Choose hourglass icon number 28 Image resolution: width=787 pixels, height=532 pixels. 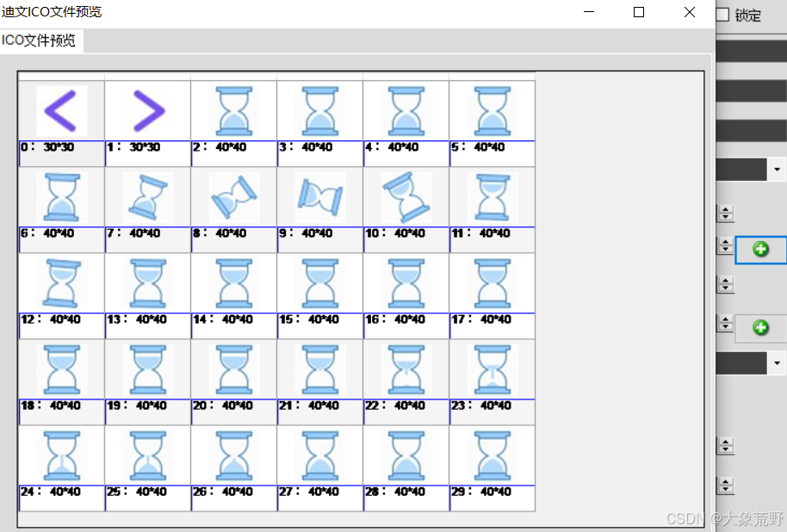pyautogui.click(x=406, y=456)
